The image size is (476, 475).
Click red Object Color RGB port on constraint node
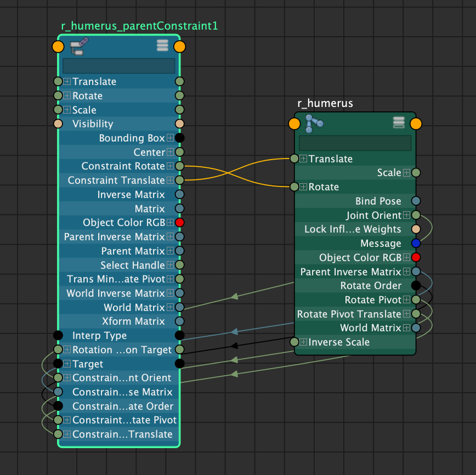[179, 223]
